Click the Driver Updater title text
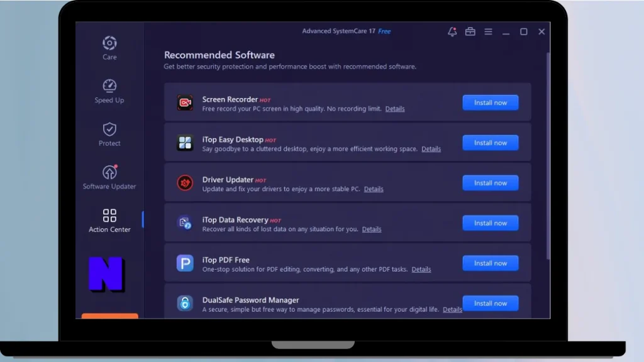 [228, 180]
